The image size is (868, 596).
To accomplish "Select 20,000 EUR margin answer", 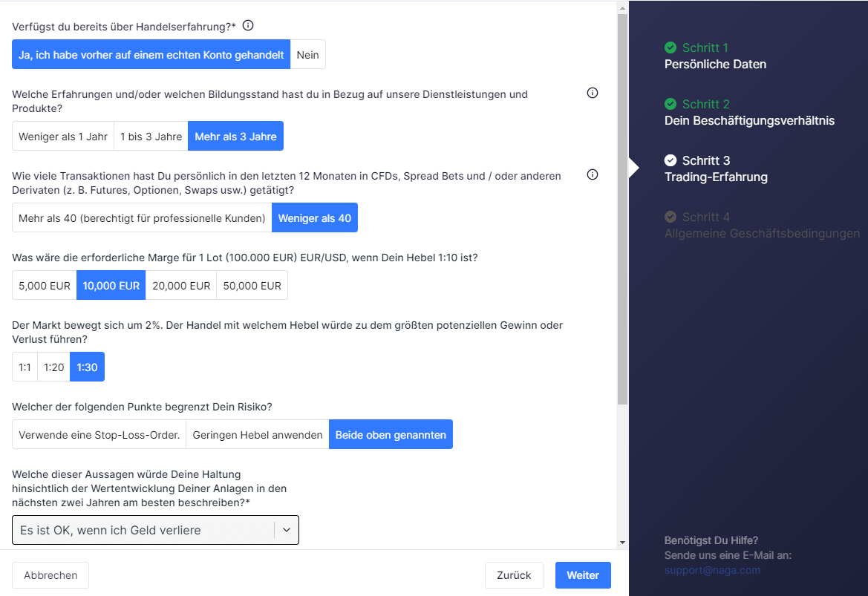I will coord(181,286).
